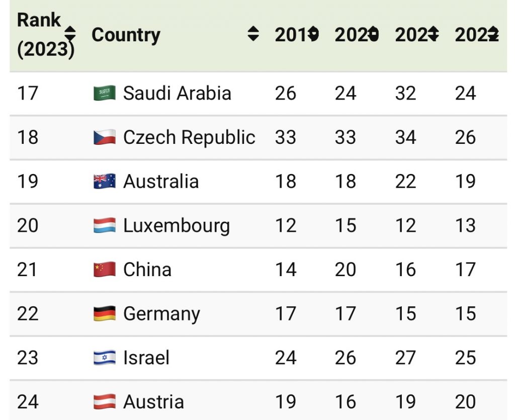Click the Austria flag icon

coord(105,402)
